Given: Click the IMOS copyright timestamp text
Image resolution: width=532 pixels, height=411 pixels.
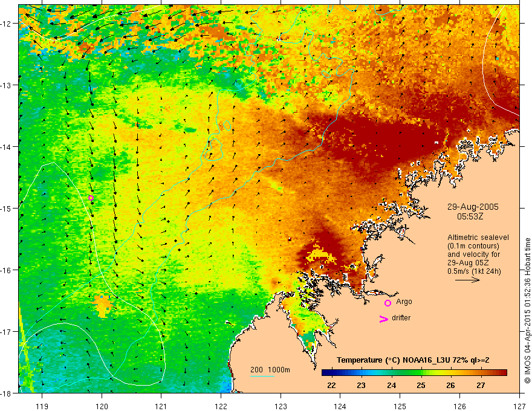Looking at the screenshot, I should tap(527, 310).
